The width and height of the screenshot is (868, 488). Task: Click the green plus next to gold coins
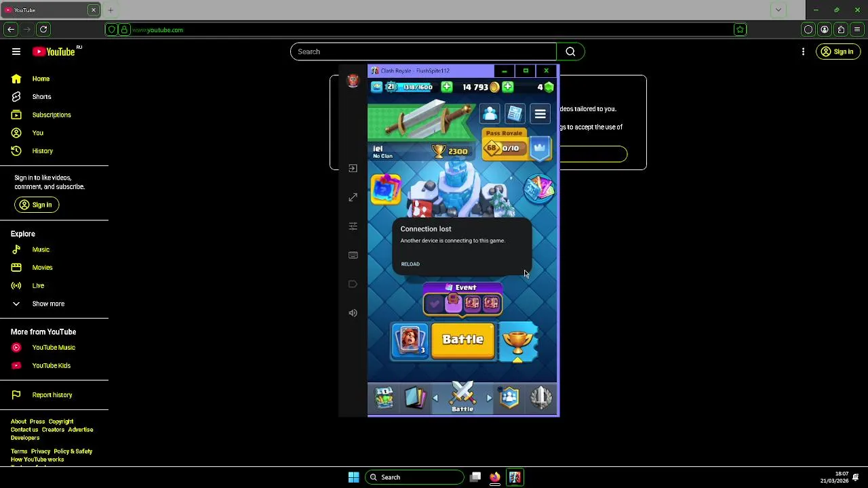(507, 87)
